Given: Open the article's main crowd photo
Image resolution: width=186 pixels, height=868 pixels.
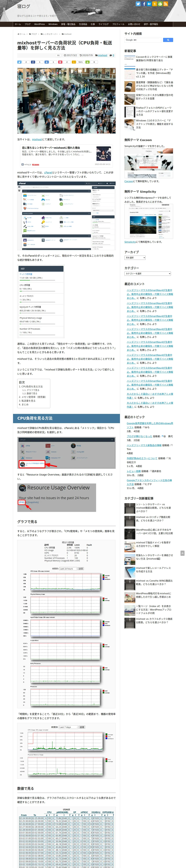Looking at the screenshot, I should point(66,101).
